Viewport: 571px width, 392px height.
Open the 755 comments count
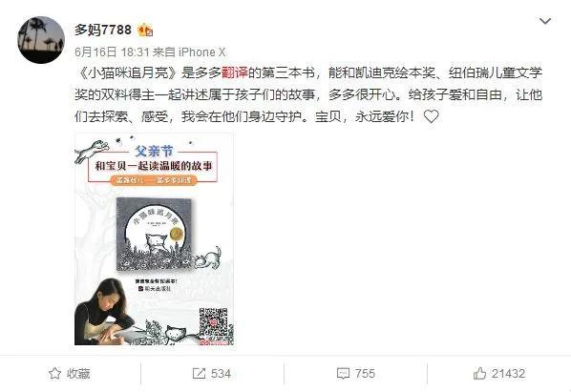[365, 374]
